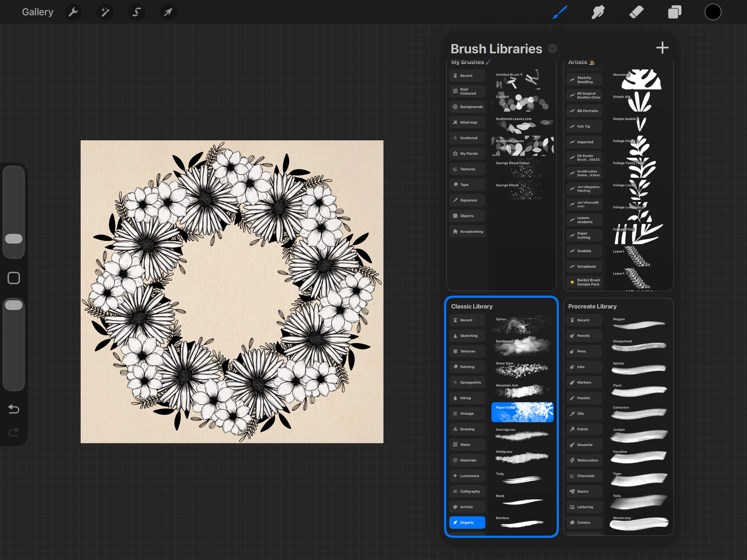Select the Scattered Leaves Line brush
The image size is (747, 560).
[522, 124]
